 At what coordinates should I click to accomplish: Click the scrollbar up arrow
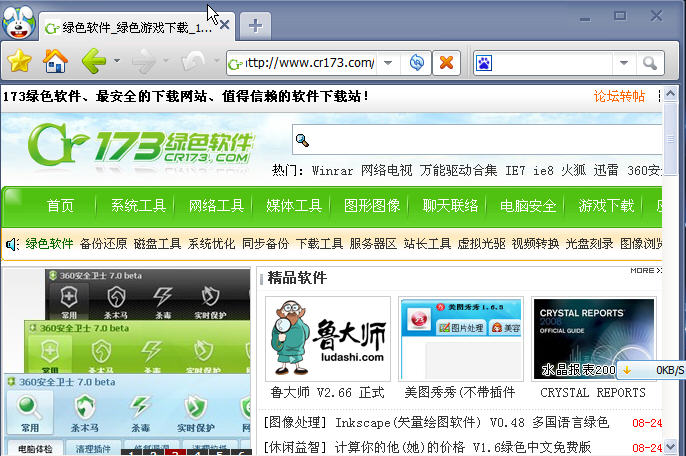pos(670,93)
